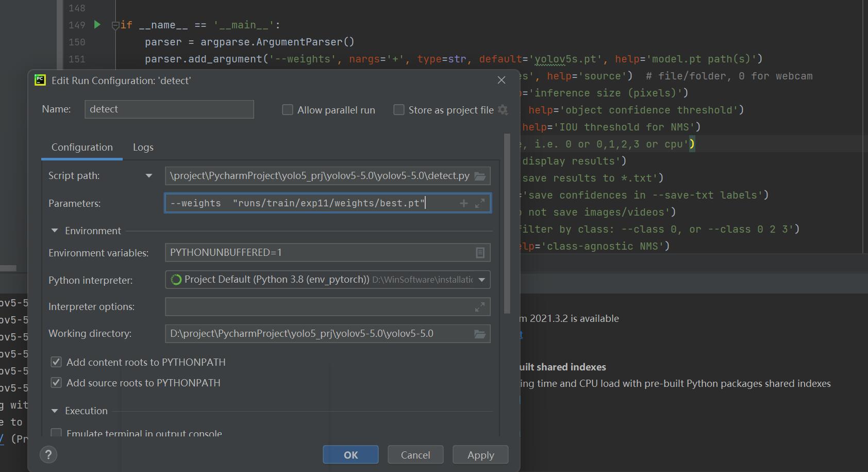Browse for working directory with the folder icon

coord(480,334)
